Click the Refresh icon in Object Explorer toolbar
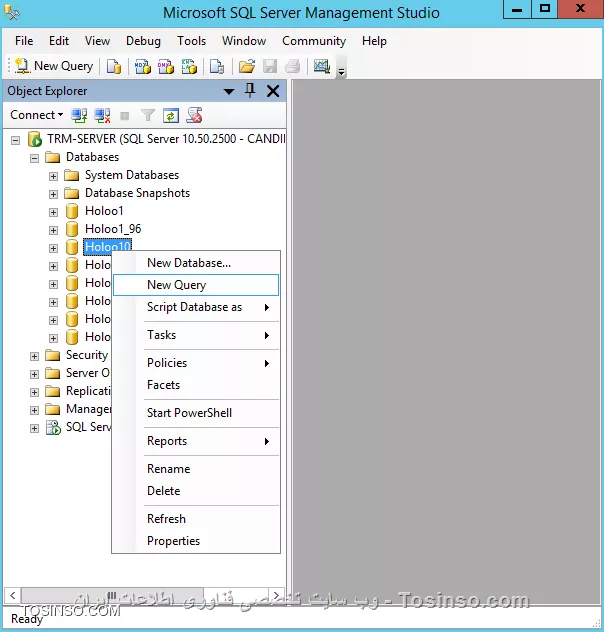604x632 pixels. point(170,116)
